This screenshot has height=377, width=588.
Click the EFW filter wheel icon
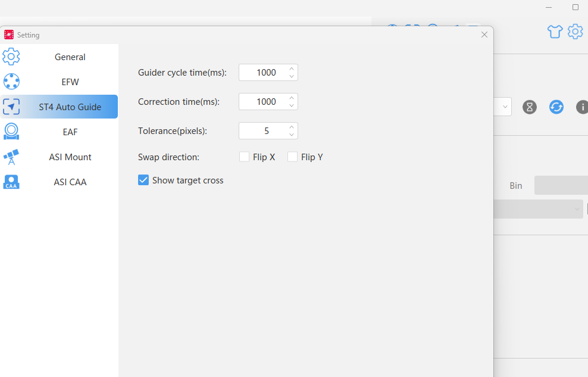(11, 82)
